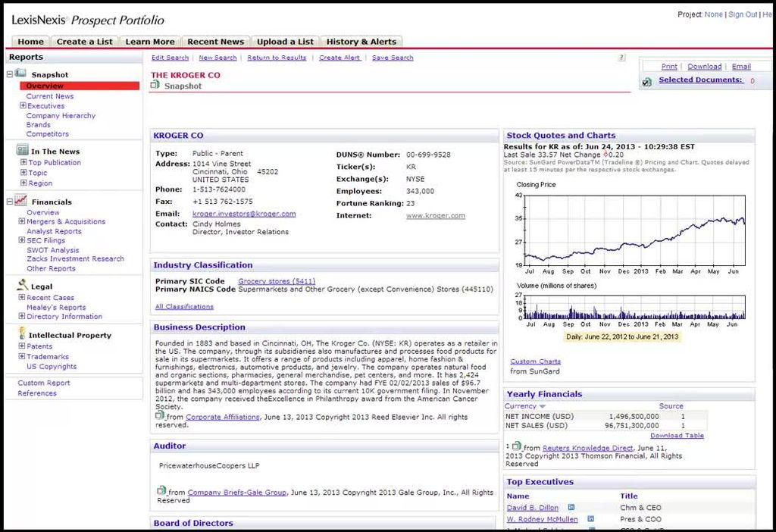This screenshot has height=532, width=776.
Task: Open the Download Table link
Action: point(677,436)
